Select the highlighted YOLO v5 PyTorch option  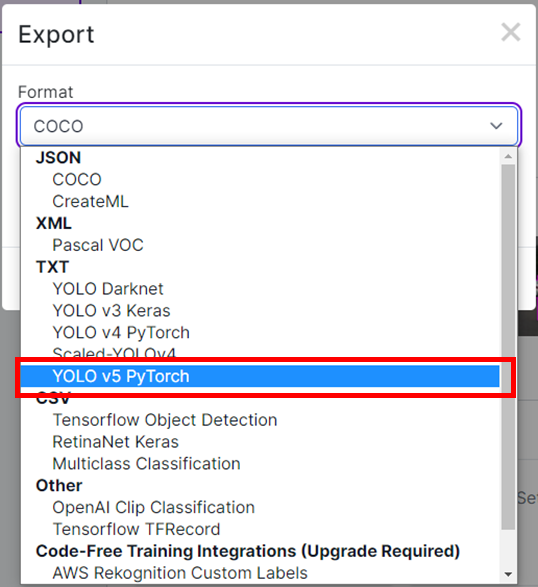tap(260, 376)
